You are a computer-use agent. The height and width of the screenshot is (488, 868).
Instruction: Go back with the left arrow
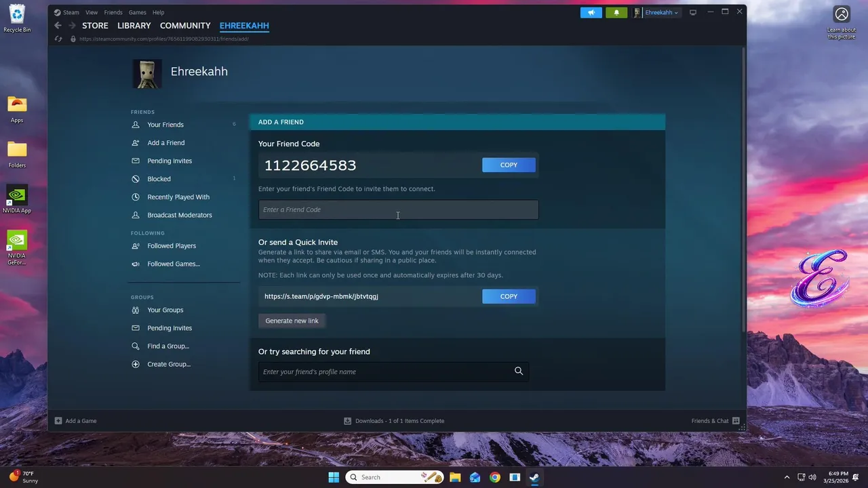click(58, 26)
